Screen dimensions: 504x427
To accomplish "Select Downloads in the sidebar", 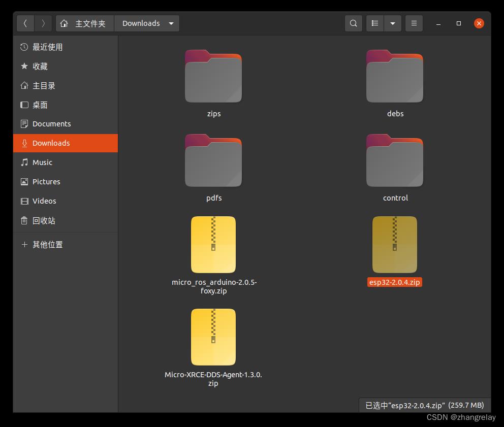I will pyautogui.click(x=66, y=143).
